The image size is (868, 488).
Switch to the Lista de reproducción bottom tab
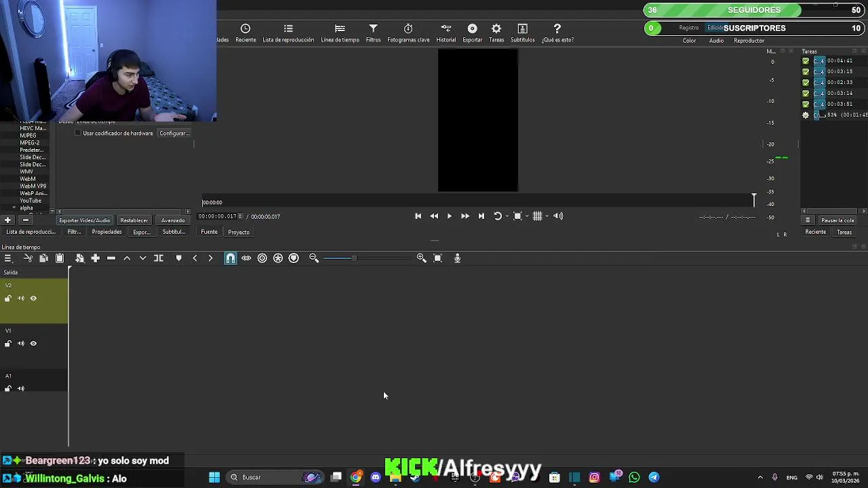pos(30,232)
